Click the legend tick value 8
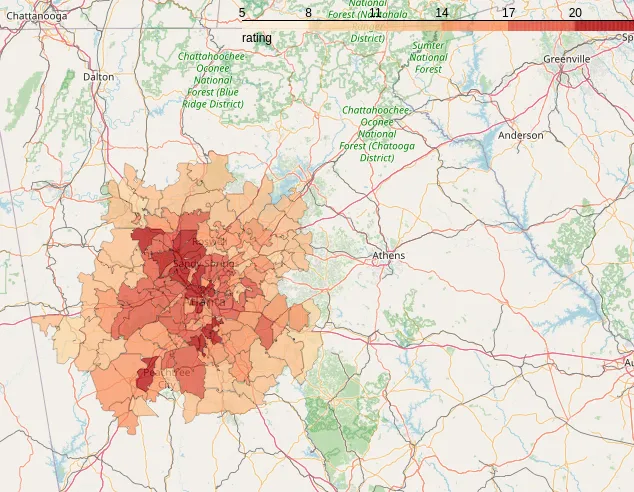Viewport: 634px width, 492px height. pyautogui.click(x=308, y=13)
